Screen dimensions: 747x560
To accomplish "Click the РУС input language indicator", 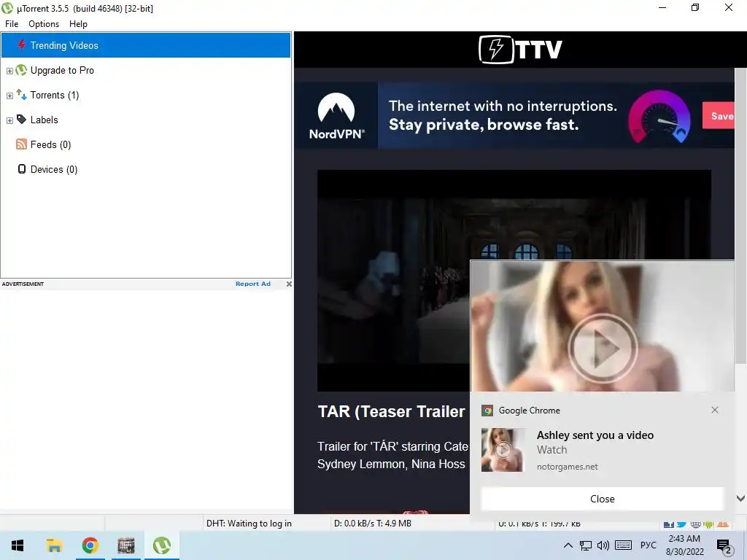I will [649, 545].
